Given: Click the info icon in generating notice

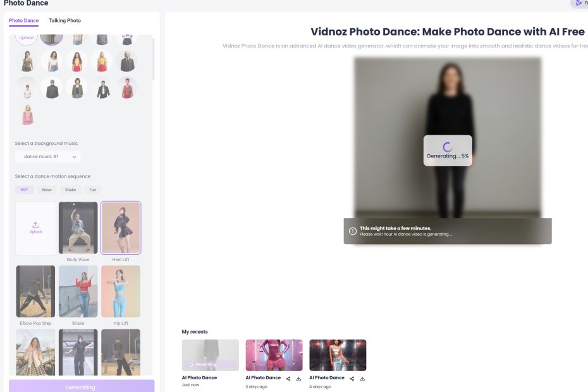Looking at the screenshot, I should (353, 231).
